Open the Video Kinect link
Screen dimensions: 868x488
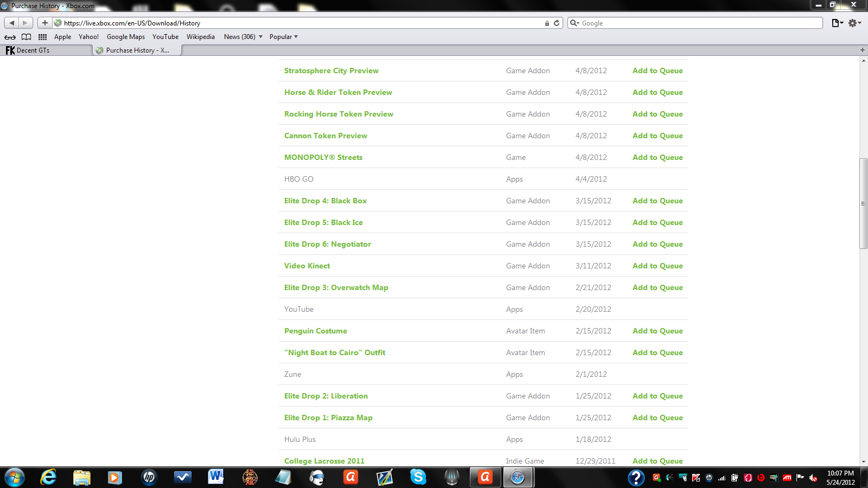point(307,266)
